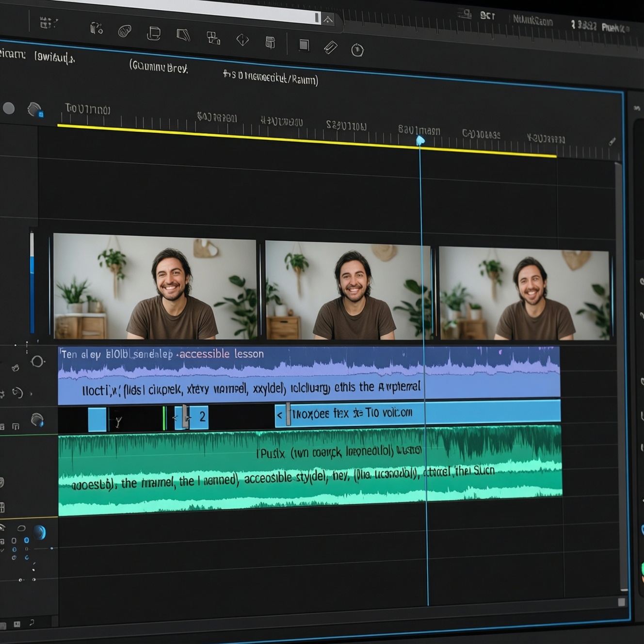Select the purple 'accessible lesson' audio clip
The image size is (644, 644).
(x=309, y=375)
